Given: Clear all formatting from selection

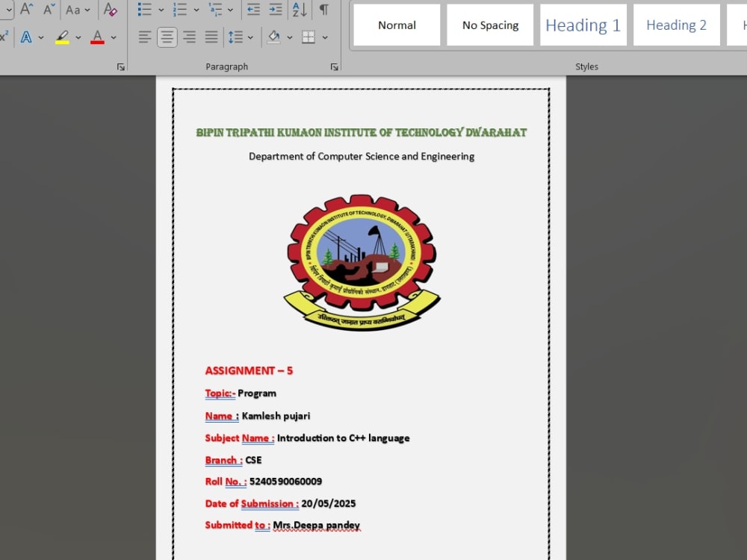Looking at the screenshot, I should pyautogui.click(x=110, y=10).
